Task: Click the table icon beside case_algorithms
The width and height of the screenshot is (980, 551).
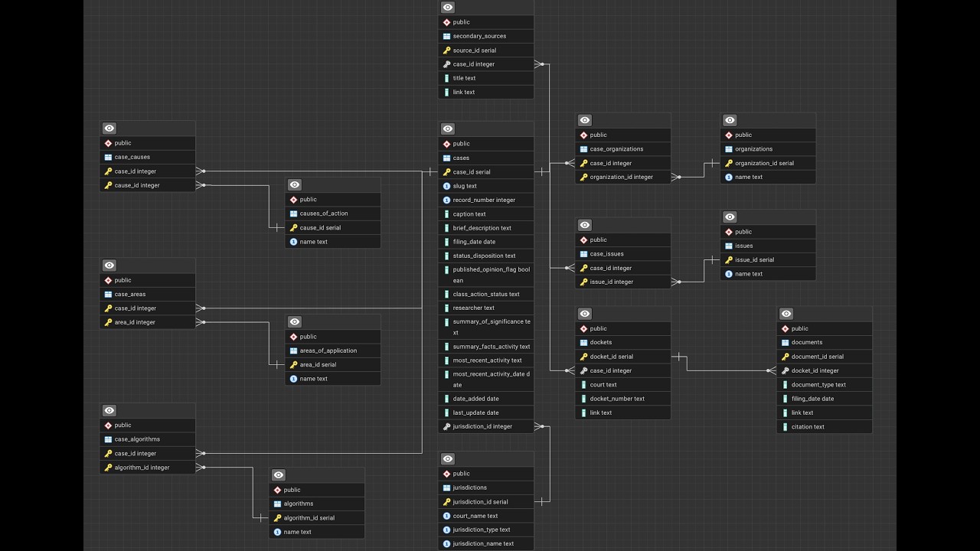Action: [x=108, y=439]
